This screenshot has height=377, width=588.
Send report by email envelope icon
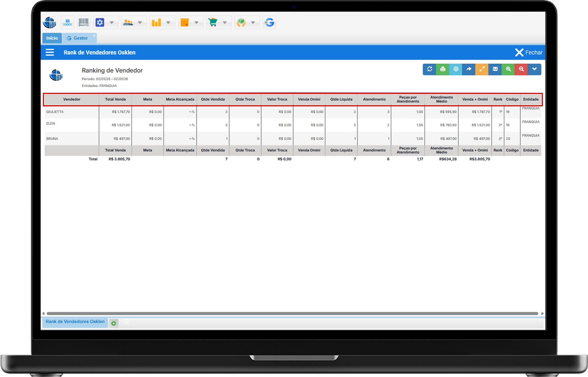click(x=495, y=69)
